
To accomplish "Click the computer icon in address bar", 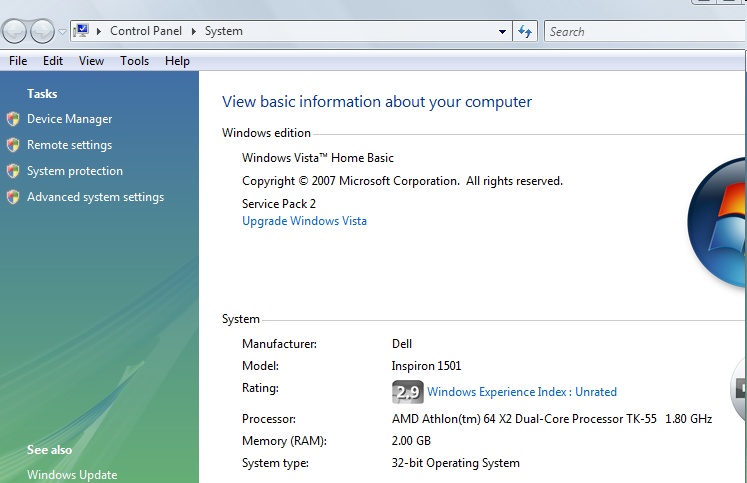I will coord(81,31).
